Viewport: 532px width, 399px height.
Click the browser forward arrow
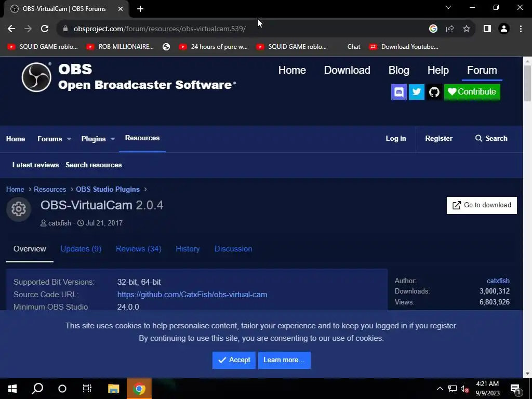tap(28, 29)
